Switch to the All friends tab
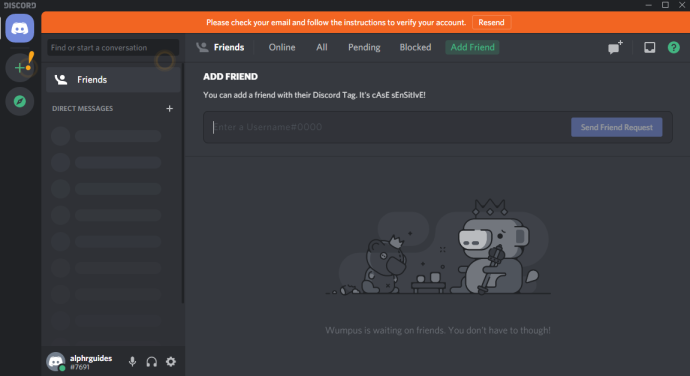690x376 pixels. click(322, 47)
